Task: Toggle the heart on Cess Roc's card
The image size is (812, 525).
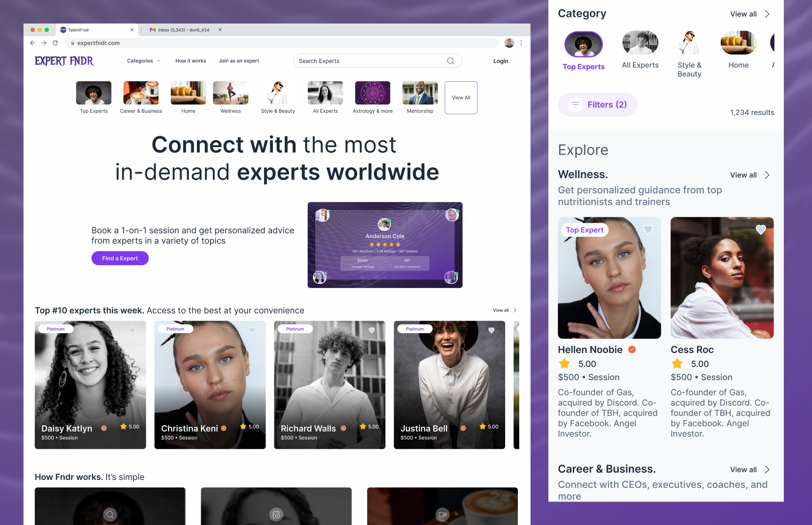Action: (761, 229)
